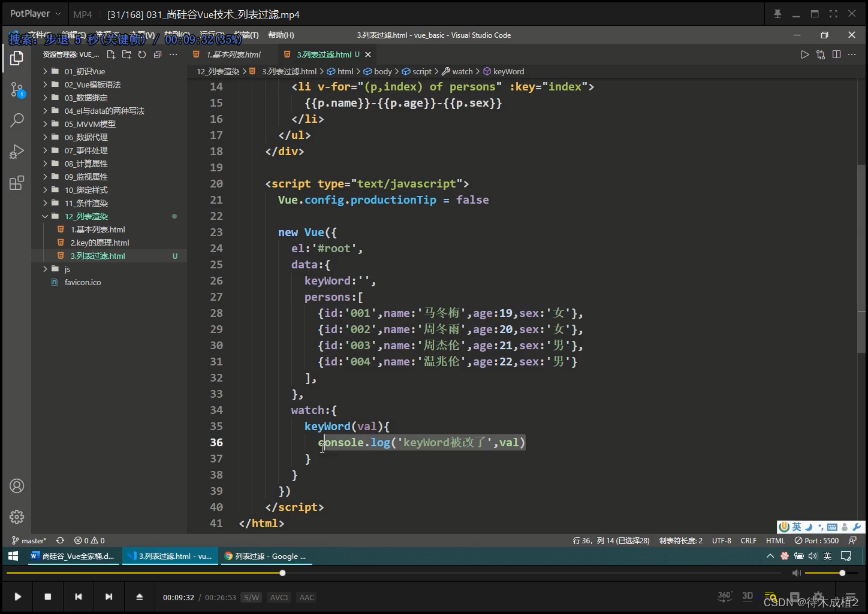Open the Manage gear in the activity bar
The width and height of the screenshot is (868, 614).
coord(17,516)
